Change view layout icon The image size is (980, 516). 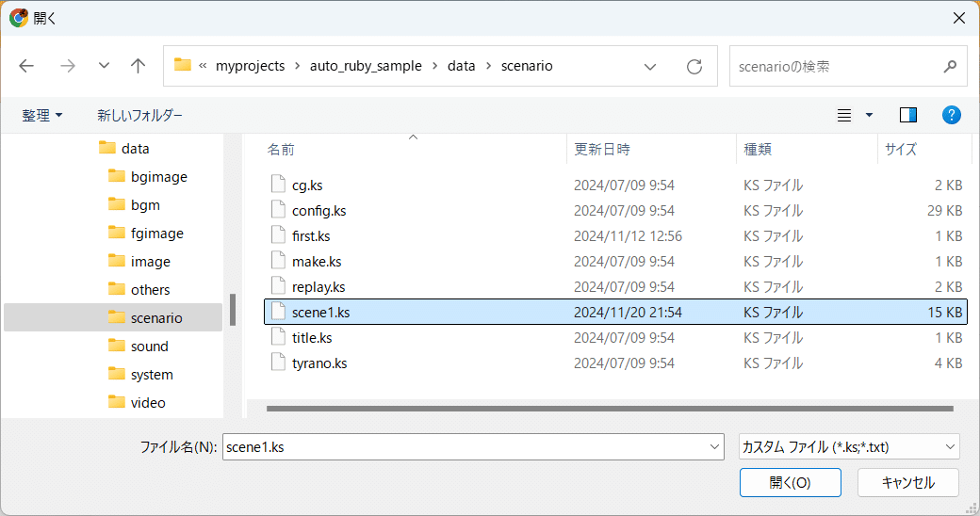(844, 115)
